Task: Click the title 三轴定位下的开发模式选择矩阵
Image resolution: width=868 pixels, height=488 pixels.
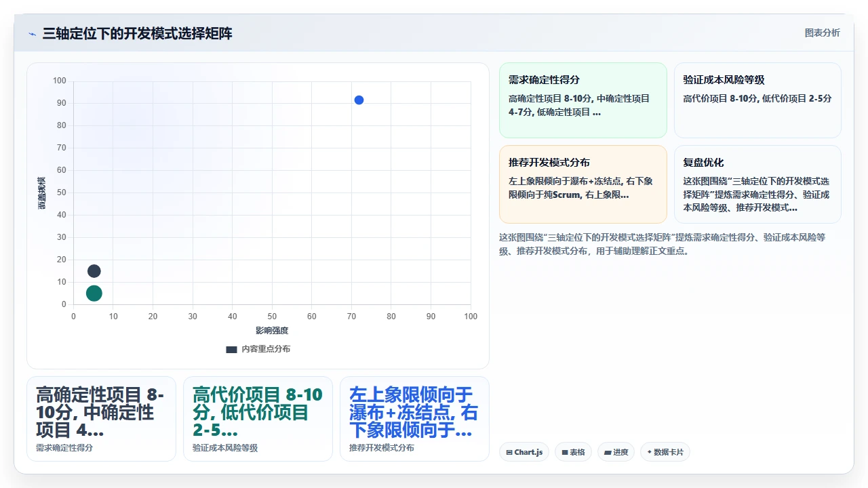Action: tap(138, 33)
